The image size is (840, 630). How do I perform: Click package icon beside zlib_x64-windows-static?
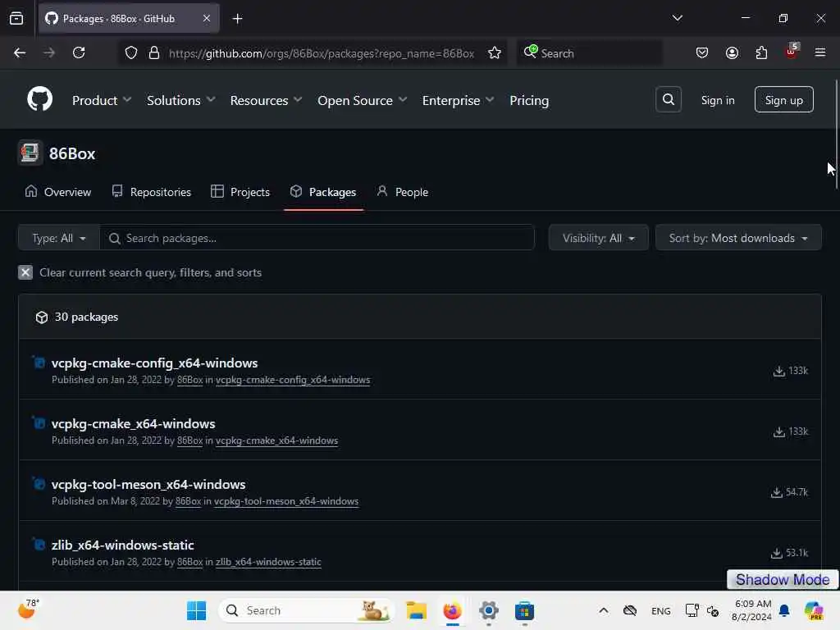point(39,545)
